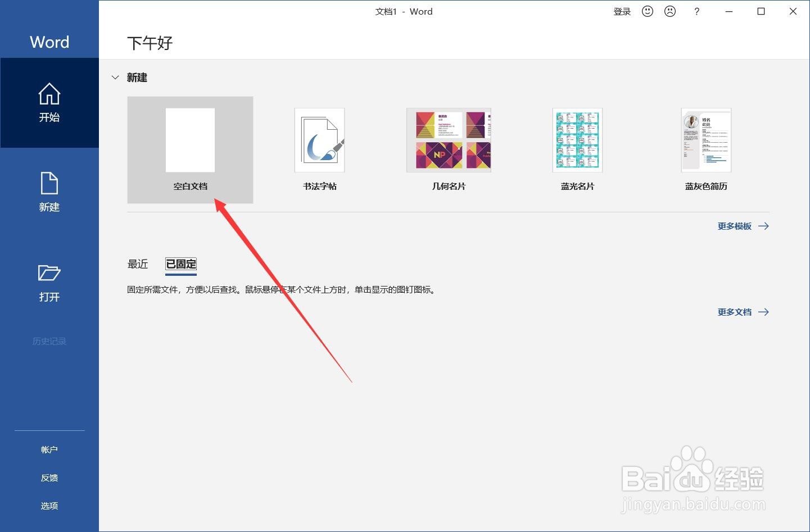Open help with the question mark icon
The image size is (810, 532).
coord(697,11)
